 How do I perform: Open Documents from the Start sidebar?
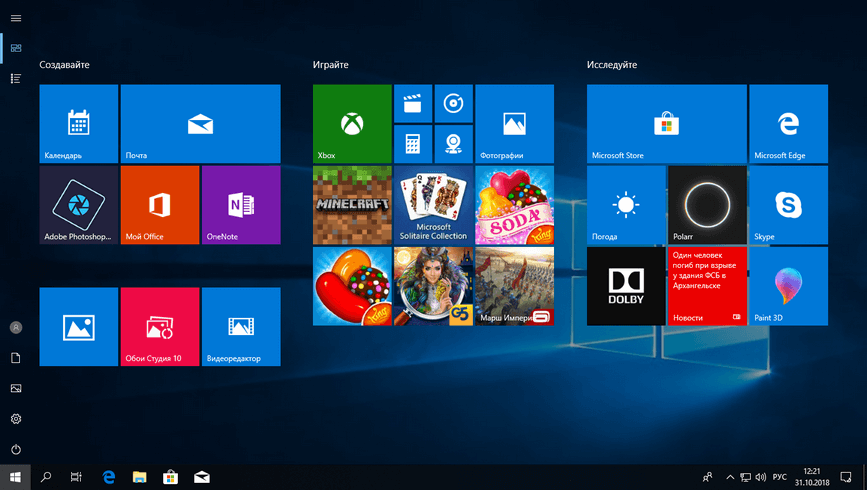(x=16, y=358)
